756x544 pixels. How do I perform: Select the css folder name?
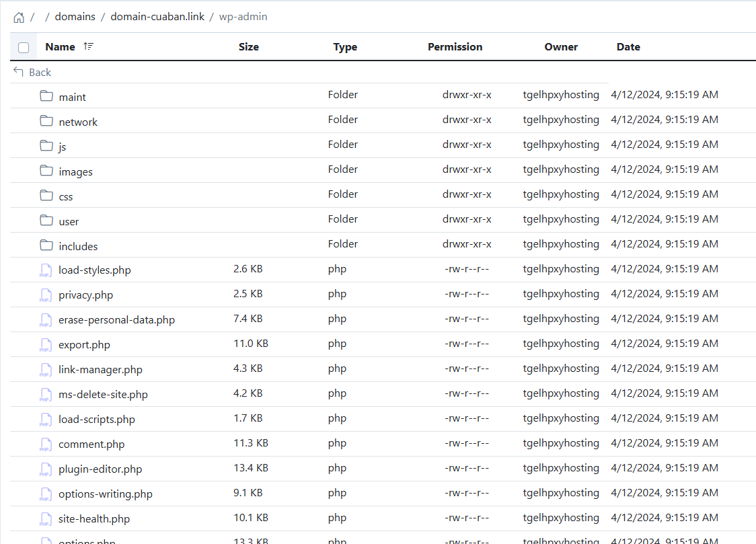tap(65, 197)
